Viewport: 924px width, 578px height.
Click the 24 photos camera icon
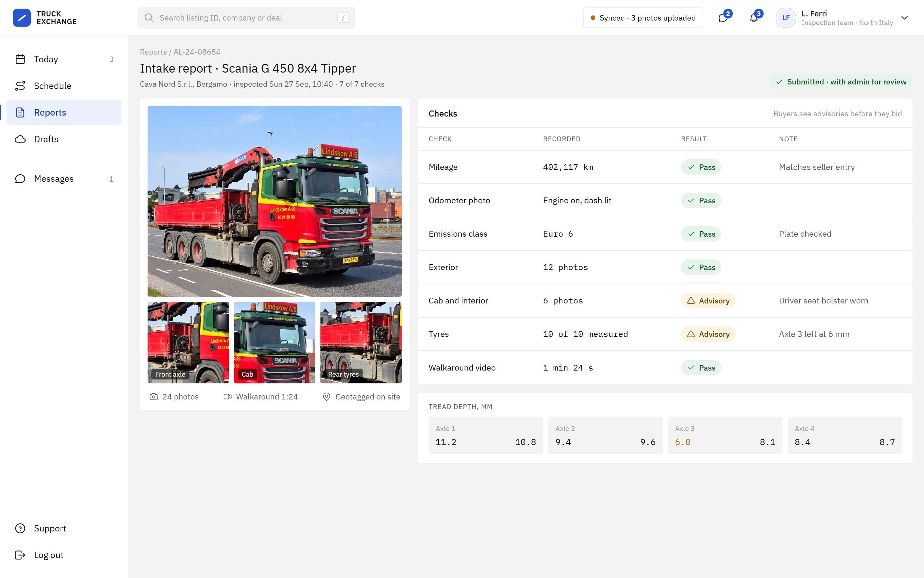(153, 397)
